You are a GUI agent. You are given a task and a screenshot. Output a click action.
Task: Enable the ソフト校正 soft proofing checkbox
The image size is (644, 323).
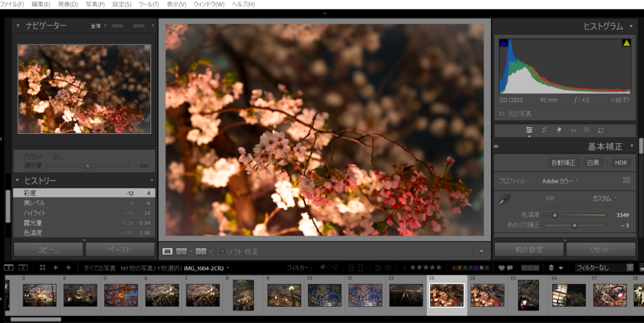point(223,251)
